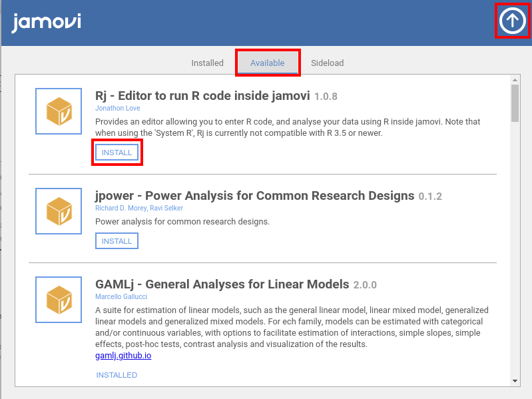This screenshot has width=532, height=399.
Task: Click the jamovi logo in header
Action: point(46,23)
